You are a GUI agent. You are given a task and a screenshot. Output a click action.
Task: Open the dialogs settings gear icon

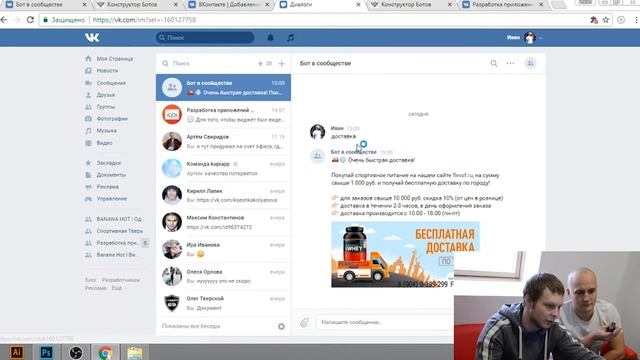tap(281, 327)
